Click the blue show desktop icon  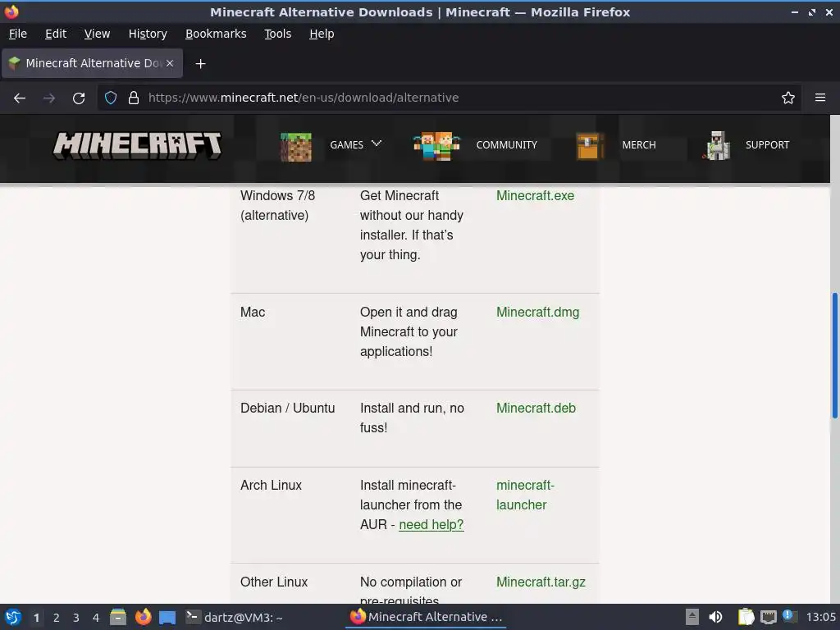pos(167,618)
